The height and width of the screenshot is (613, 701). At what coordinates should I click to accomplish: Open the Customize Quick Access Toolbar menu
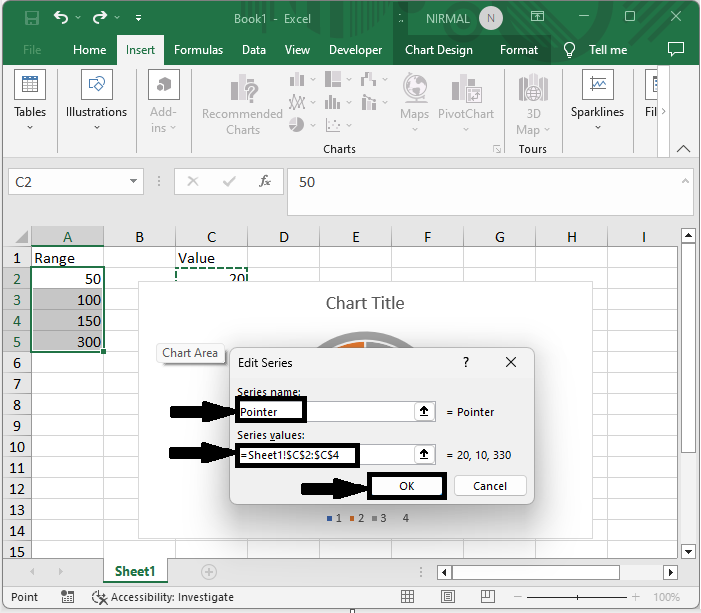point(139,18)
